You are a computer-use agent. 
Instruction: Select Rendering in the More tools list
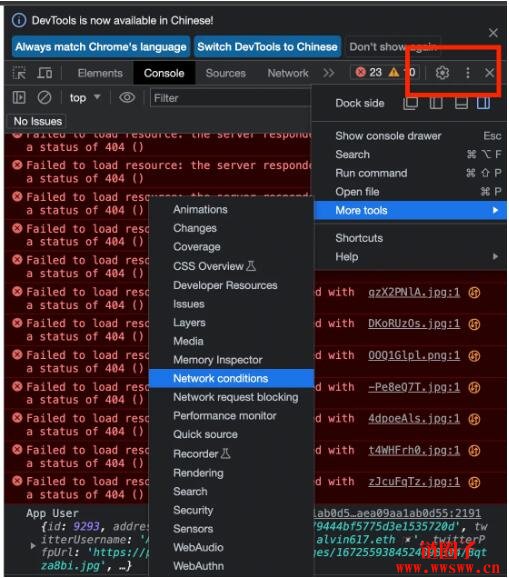pyautogui.click(x=198, y=473)
